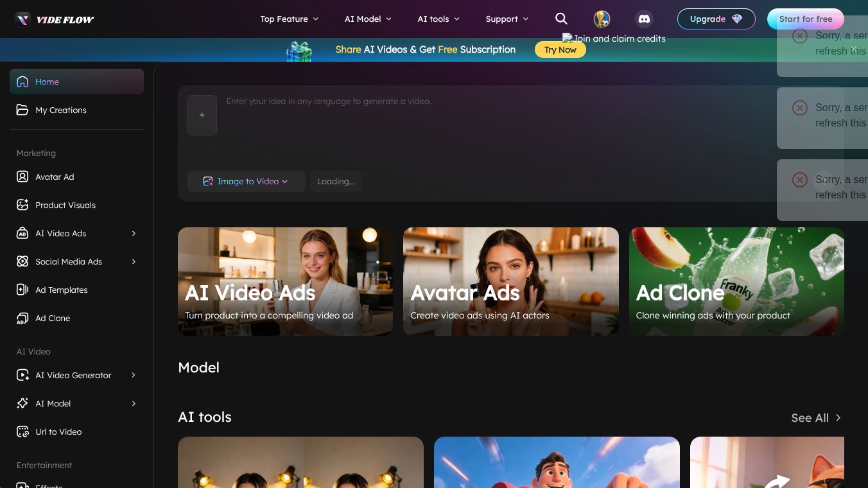Expand AI Model sidebar chevron
Image resolution: width=868 pixels, height=488 pixels.
[134, 403]
